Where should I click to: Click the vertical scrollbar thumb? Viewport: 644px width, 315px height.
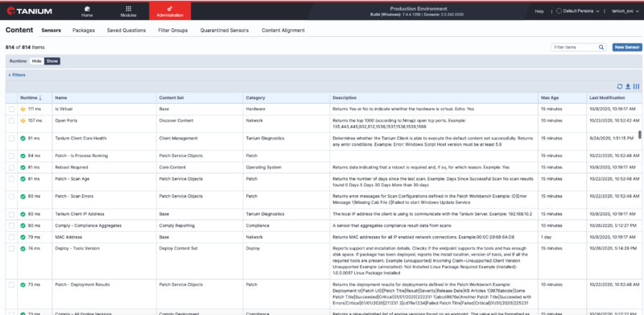[639, 135]
